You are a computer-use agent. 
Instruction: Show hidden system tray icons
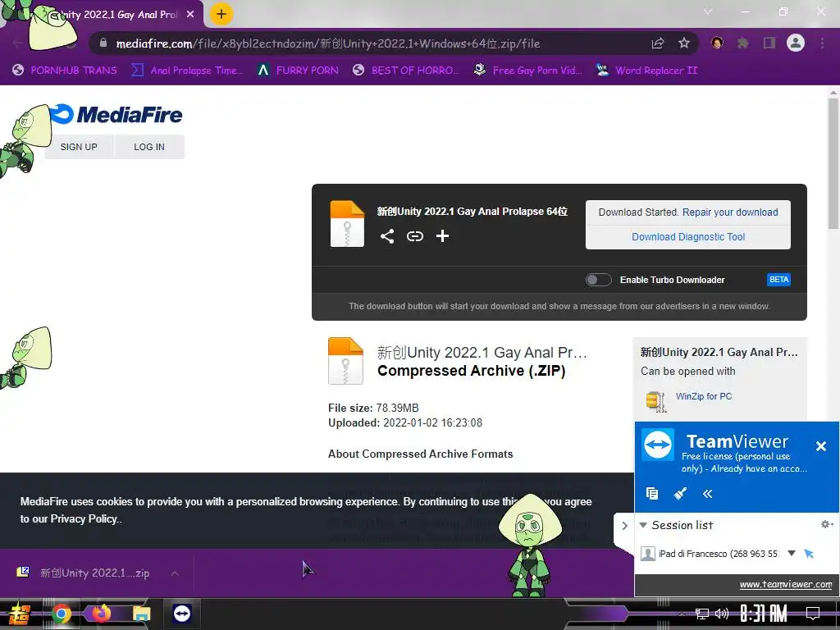pyautogui.click(x=682, y=614)
